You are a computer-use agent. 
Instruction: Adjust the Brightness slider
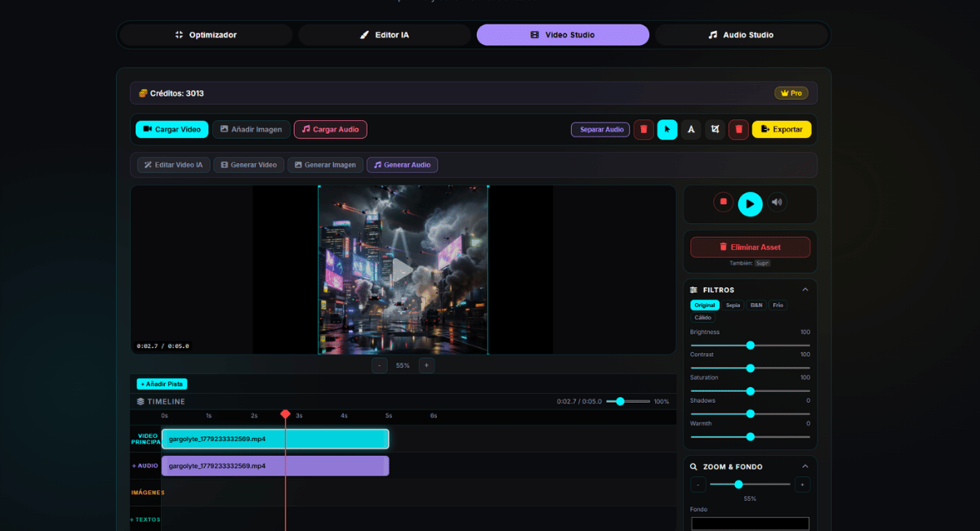click(x=750, y=346)
